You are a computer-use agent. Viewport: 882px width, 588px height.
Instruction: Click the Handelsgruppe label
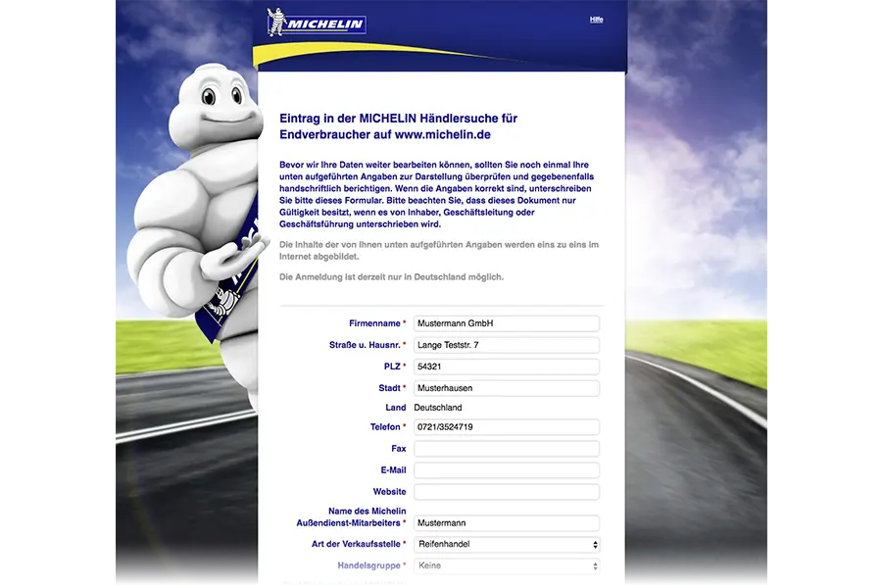click(x=369, y=566)
